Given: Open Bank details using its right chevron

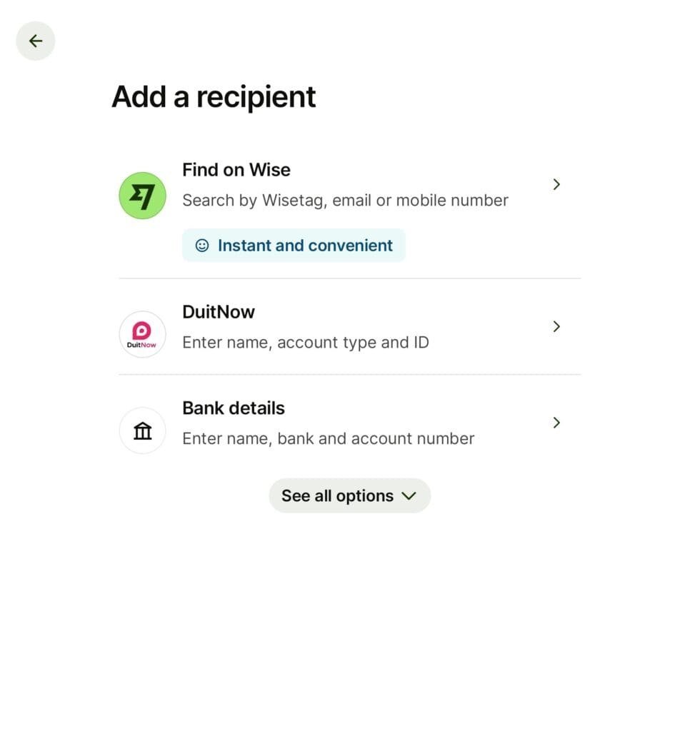Looking at the screenshot, I should click(x=556, y=423).
